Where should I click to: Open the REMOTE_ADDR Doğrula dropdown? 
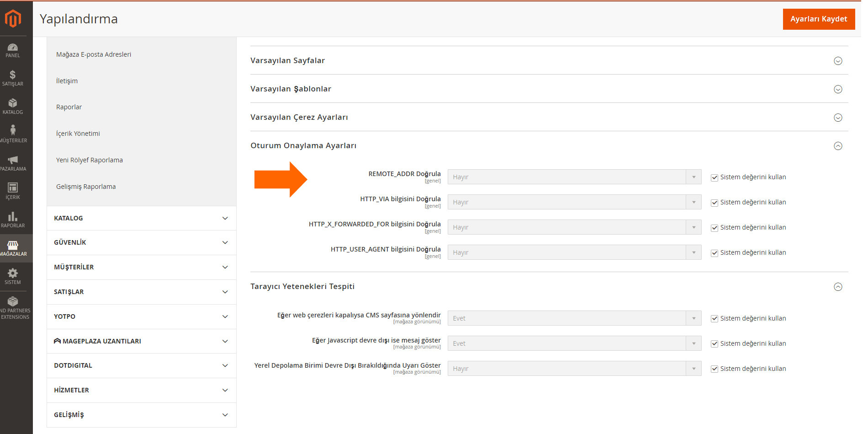574,177
